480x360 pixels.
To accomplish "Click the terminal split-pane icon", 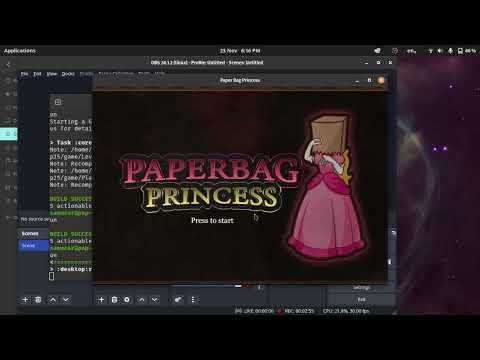I will [58, 102].
